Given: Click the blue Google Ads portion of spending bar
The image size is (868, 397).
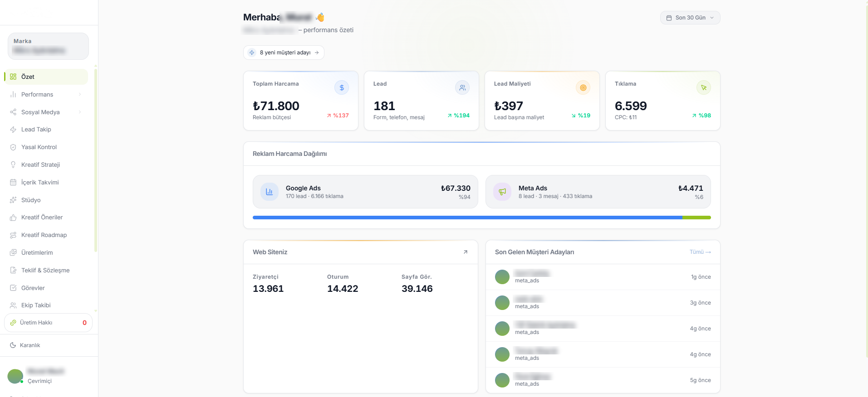Looking at the screenshot, I should (x=467, y=218).
